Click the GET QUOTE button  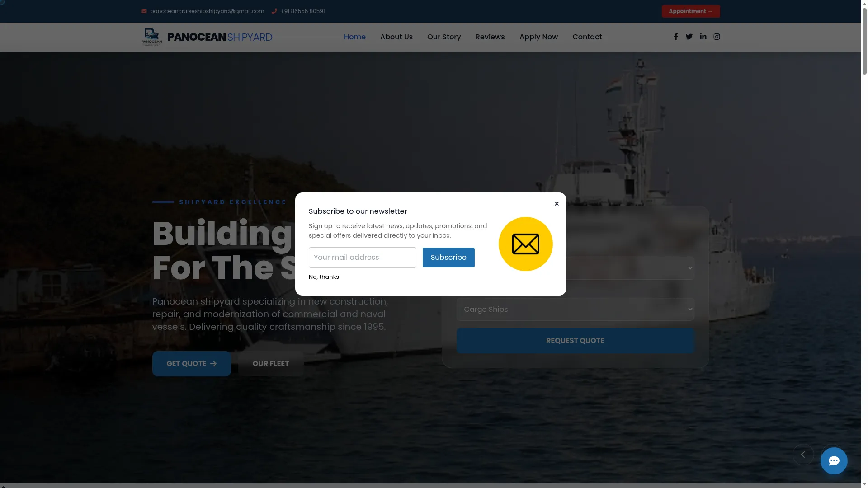191,364
